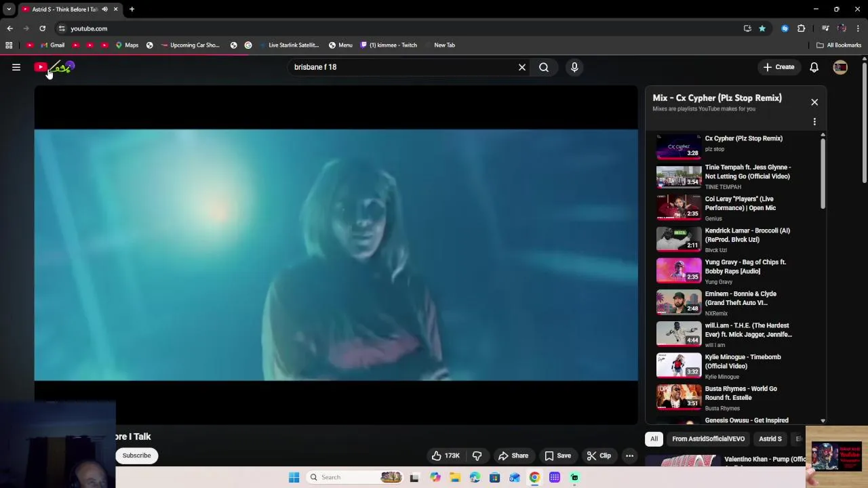Screen dimensions: 868x488
Task: Subscribe to the channel
Action: (136, 455)
